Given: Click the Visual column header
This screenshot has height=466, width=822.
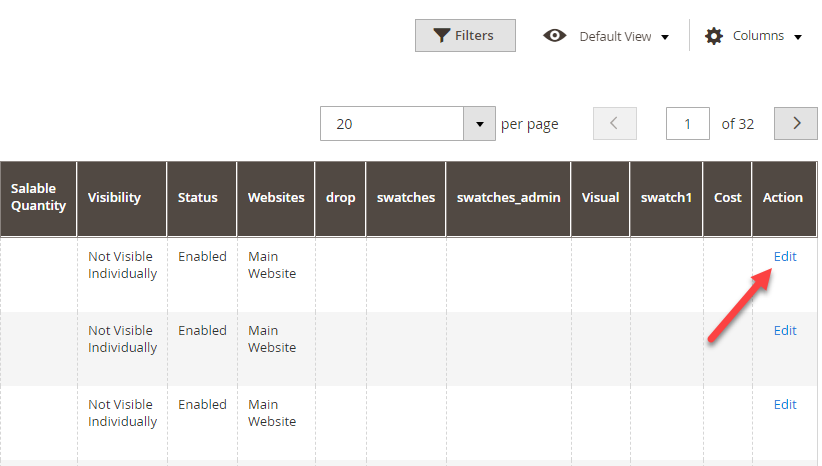Looking at the screenshot, I should (600, 199).
